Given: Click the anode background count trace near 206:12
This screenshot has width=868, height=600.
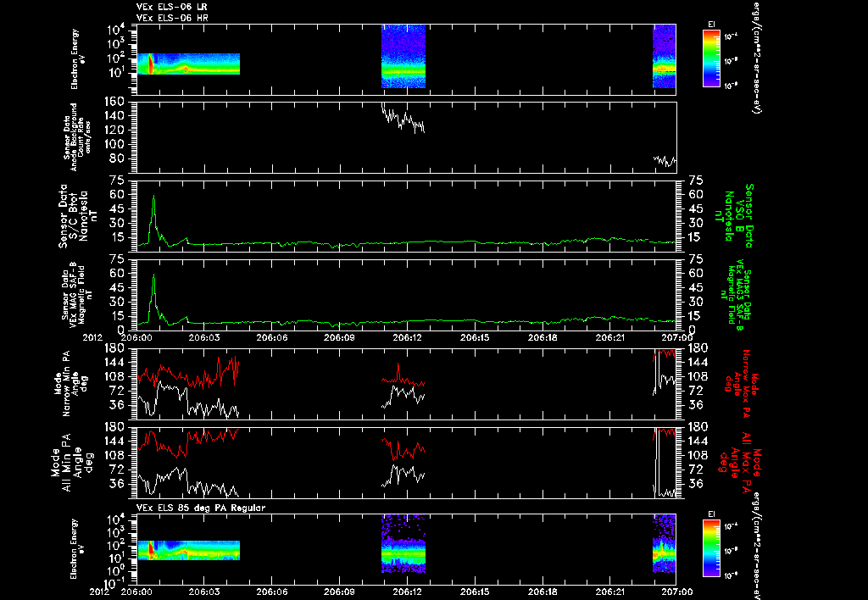Looking at the screenshot, I should coord(403,118).
